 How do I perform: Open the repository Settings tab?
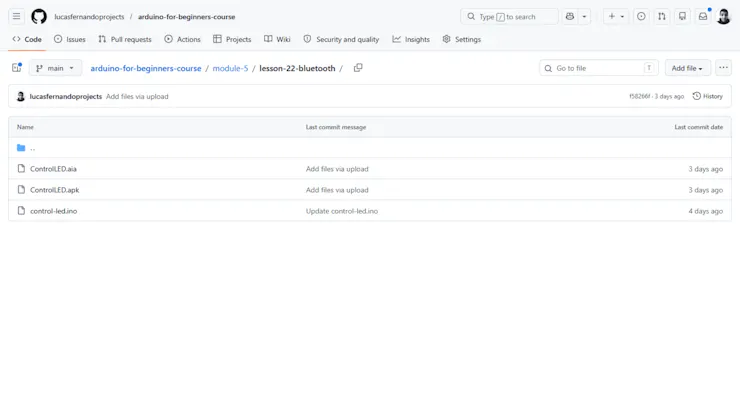[462, 39]
